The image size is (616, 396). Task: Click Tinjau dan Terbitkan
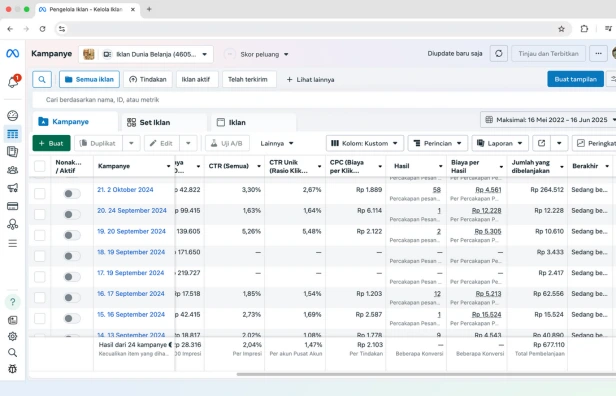click(548, 53)
